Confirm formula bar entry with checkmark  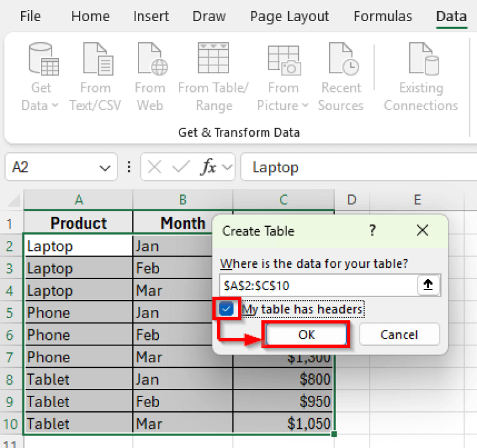[x=181, y=167]
